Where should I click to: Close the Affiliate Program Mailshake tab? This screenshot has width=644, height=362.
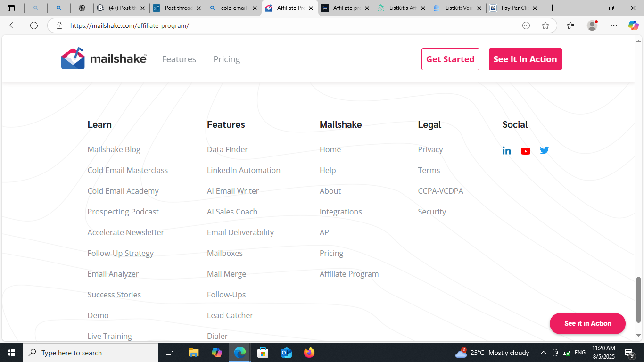point(311,8)
